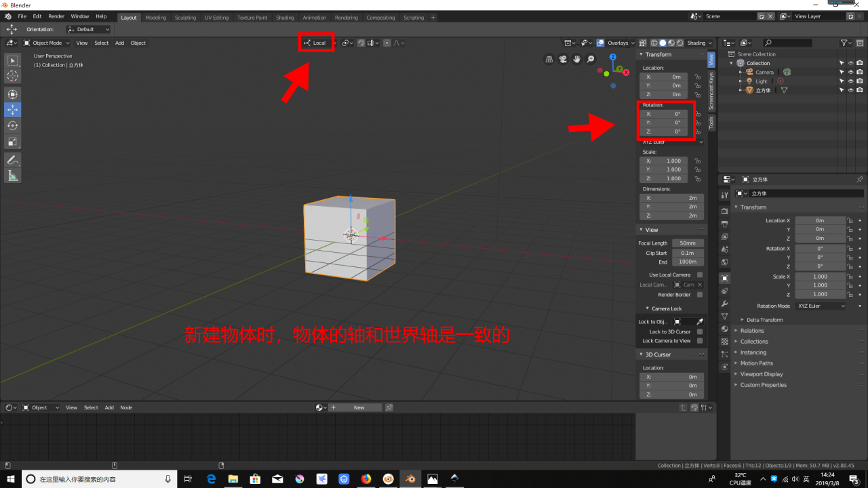Open the Modifiers wrench properties tab
868x488 pixels.
[x=724, y=304]
